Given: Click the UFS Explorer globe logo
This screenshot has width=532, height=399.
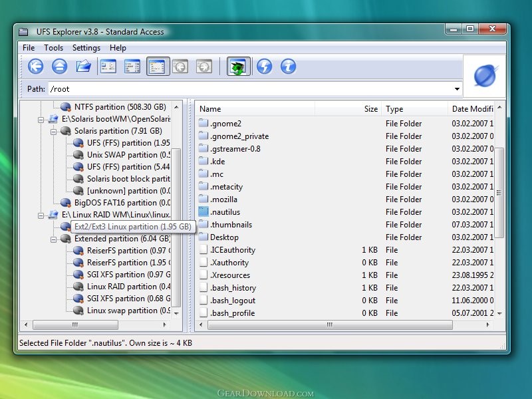Looking at the screenshot, I should (x=485, y=76).
